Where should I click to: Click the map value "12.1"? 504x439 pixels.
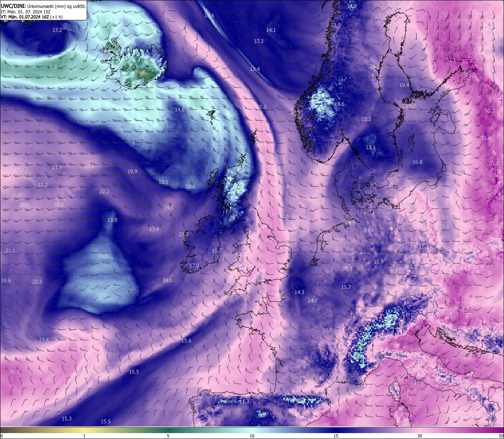[190, 187]
